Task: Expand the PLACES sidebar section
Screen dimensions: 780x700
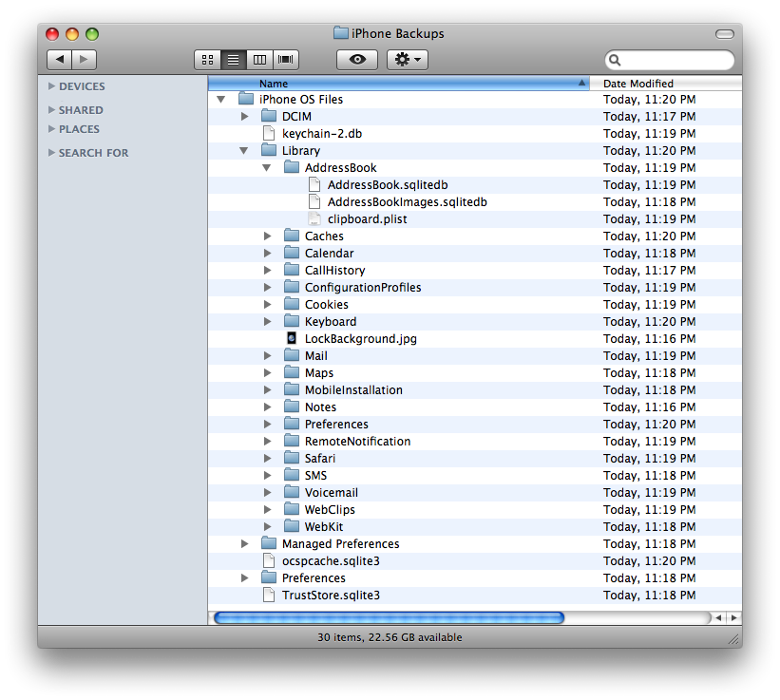Action: 51,129
